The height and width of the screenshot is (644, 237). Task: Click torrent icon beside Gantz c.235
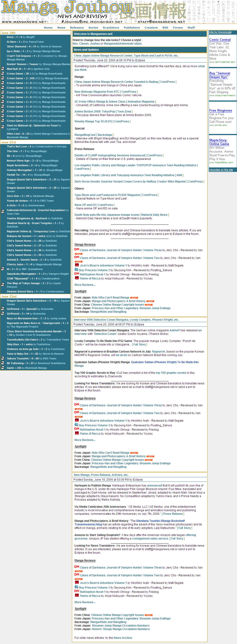(3, 368)
